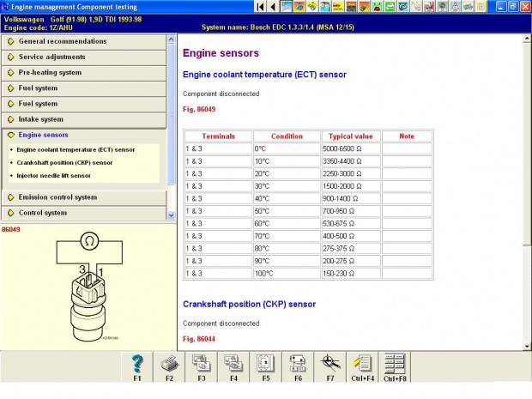Click the 100°C condition cell
532x399 pixels.
tap(287, 274)
